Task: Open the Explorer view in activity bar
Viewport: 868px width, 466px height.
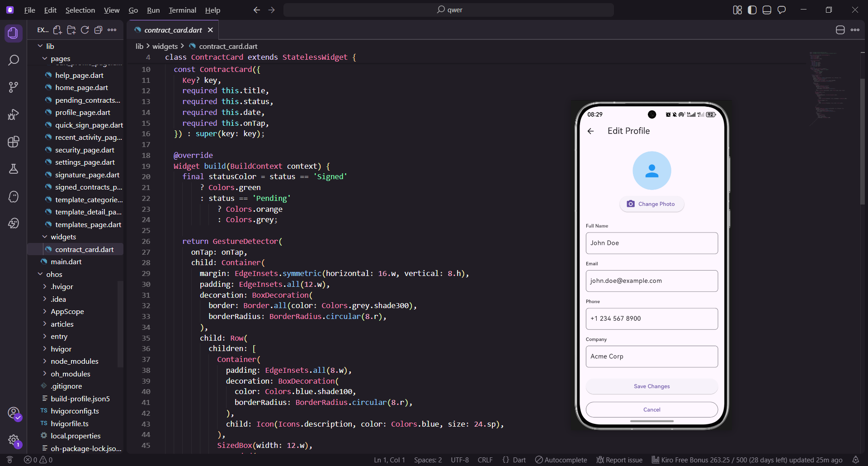Action: click(14, 33)
